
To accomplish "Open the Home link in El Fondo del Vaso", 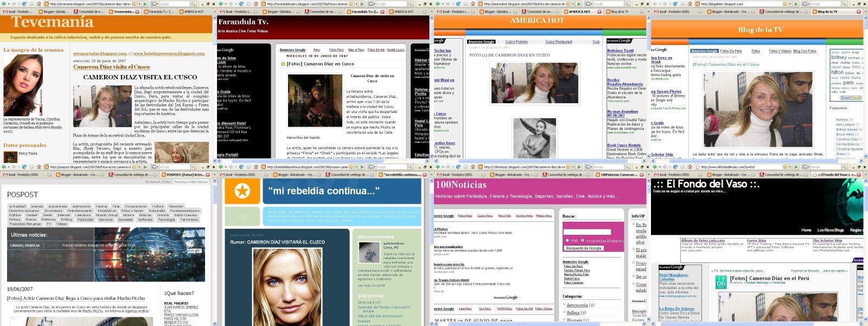I will pyautogui.click(x=806, y=230).
